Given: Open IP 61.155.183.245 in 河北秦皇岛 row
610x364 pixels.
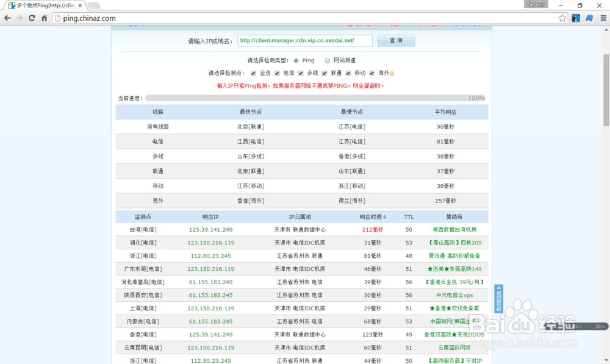Looking at the screenshot, I should tap(211, 282).
